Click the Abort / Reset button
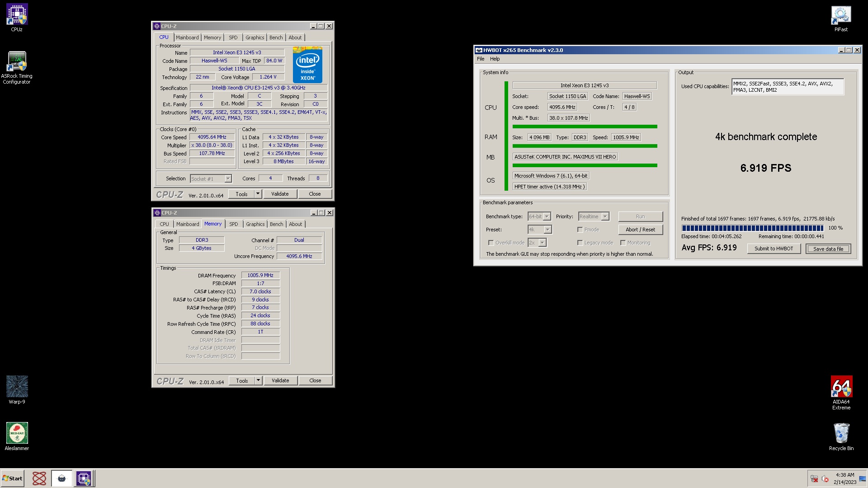Image resolution: width=868 pixels, height=488 pixels. [641, 230]
